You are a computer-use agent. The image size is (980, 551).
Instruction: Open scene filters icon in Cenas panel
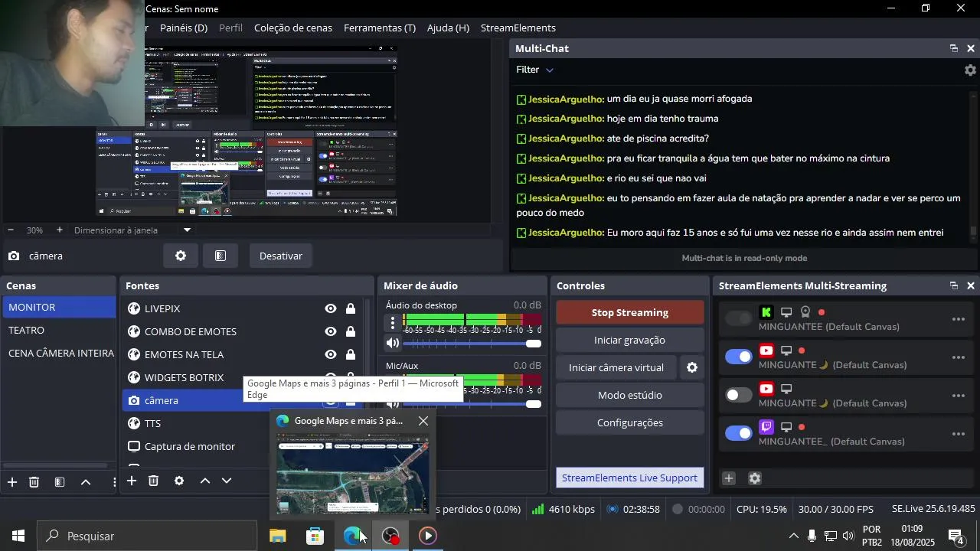pos(60,481)
